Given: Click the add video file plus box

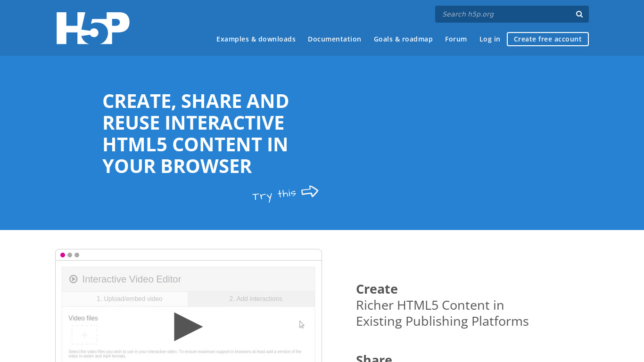Looking at the screenshot, I should click(x=84, y=335).
